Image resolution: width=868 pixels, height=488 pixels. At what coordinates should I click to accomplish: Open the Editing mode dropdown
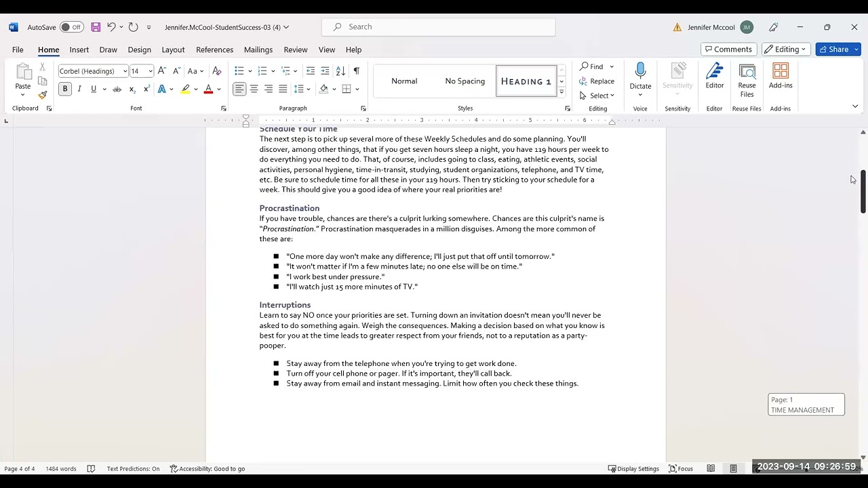[x=785, y=49]
